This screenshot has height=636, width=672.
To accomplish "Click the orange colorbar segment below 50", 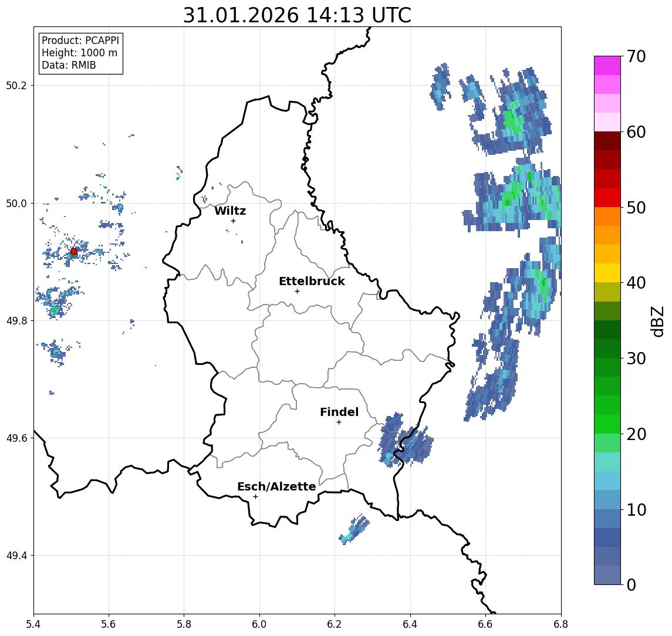I will 607,216.
